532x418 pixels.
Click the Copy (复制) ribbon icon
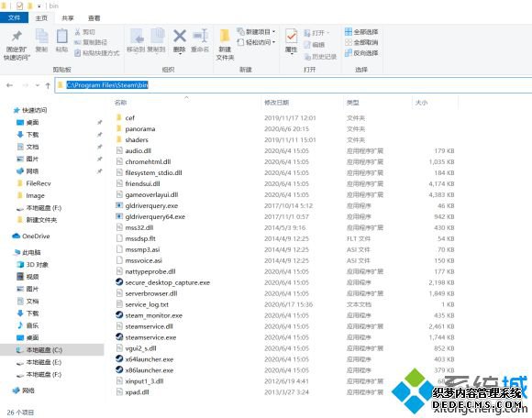pos(41,37)
